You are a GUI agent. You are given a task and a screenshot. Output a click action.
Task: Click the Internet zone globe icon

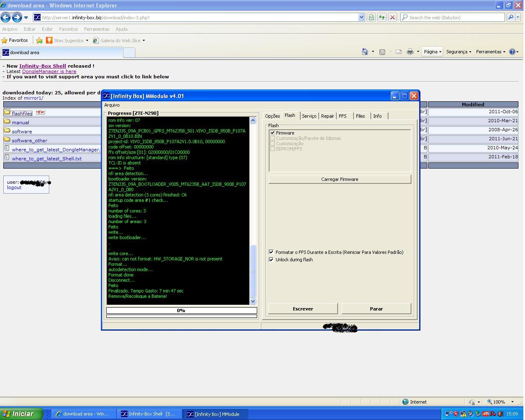click(405, 402)
